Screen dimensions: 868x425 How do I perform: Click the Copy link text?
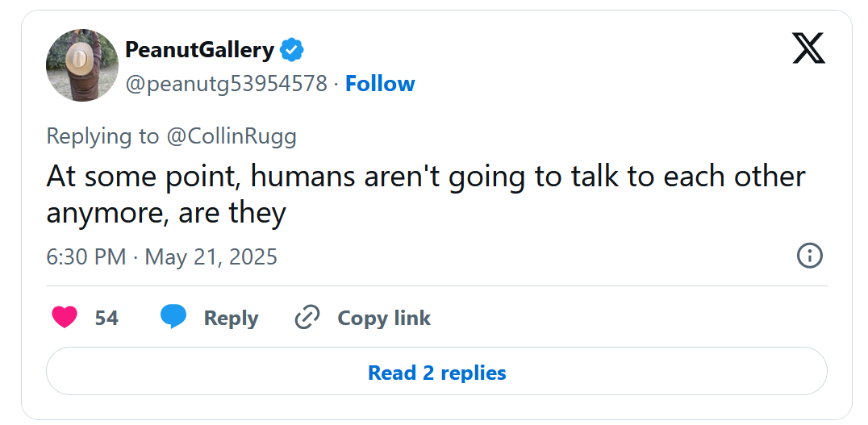(383, 318)
